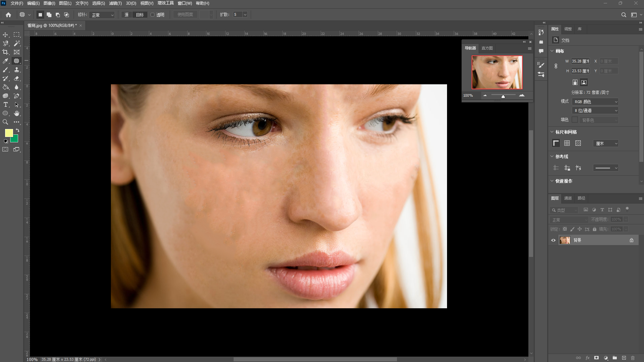The width and height of the screenshot is (644, 362).
Task: Open the 滤镜(T) menu
Action: 115,3
